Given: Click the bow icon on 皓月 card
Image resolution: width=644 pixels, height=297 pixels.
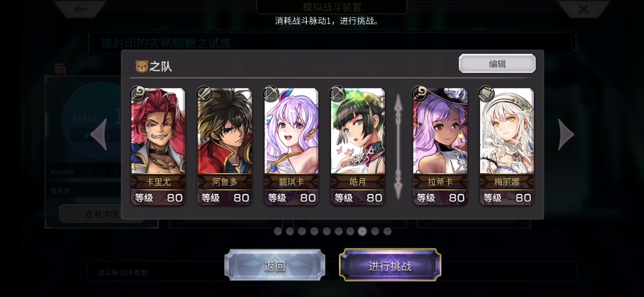Looking at the screenshot, I should coord(337,94).
